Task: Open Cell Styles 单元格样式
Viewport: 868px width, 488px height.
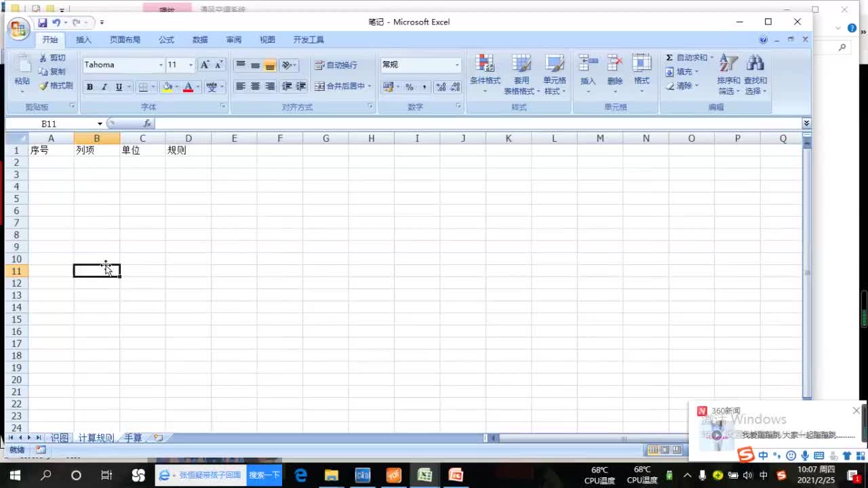Action: tap(554, 75)
